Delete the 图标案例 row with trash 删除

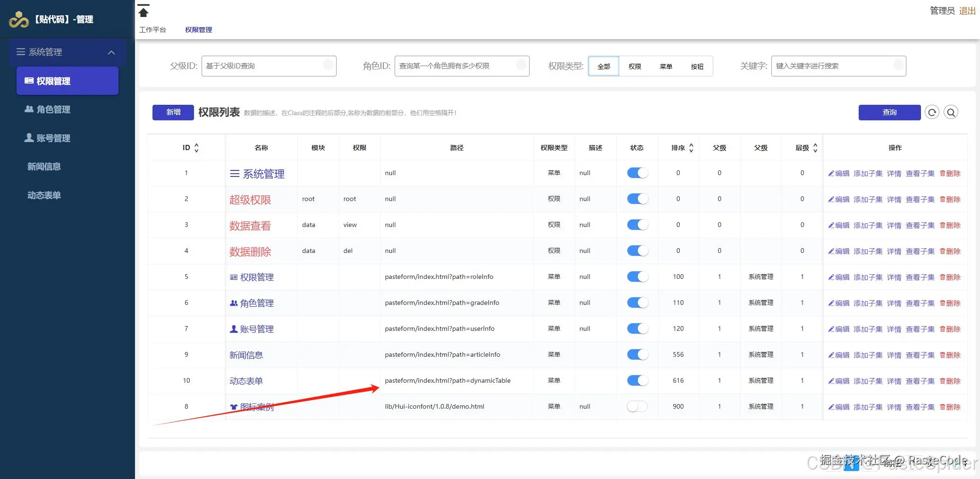[950, 407]
